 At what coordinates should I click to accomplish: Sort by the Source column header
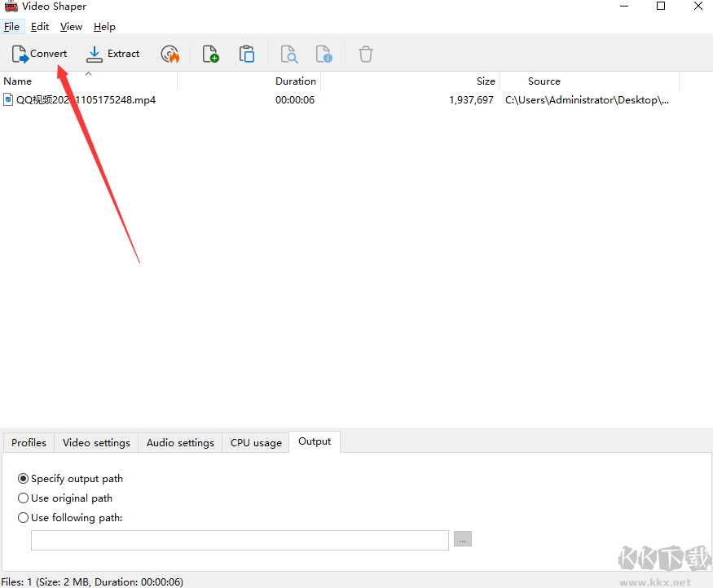(590, 81)
